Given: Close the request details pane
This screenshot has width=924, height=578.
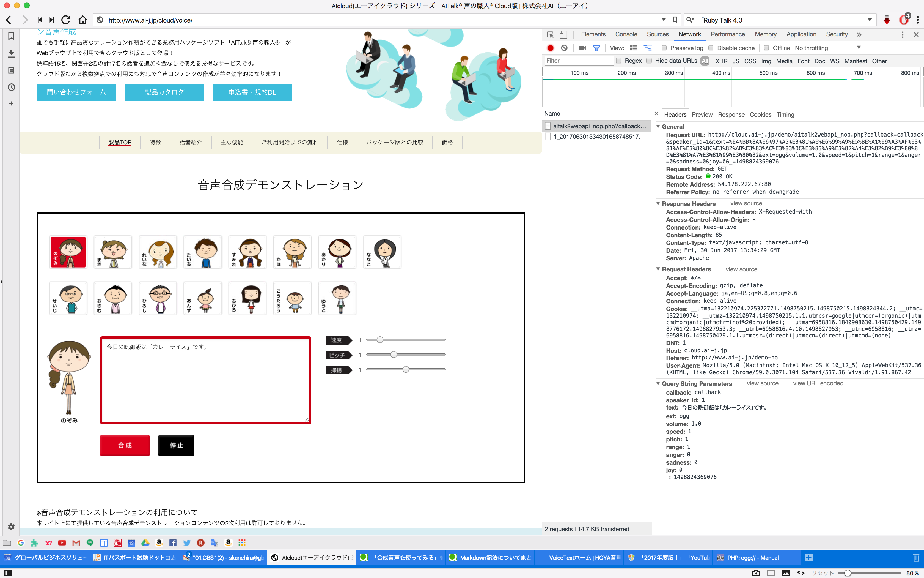Looking at the screenshot, I should coord(656,113).
